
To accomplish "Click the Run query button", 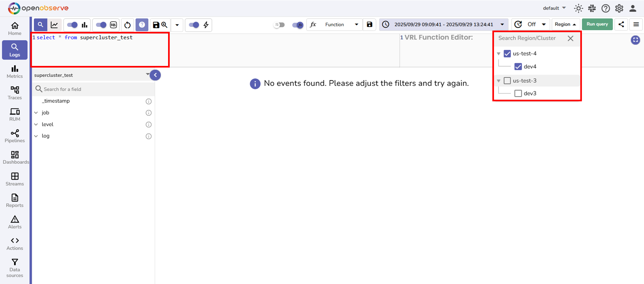I will [597, 24].
